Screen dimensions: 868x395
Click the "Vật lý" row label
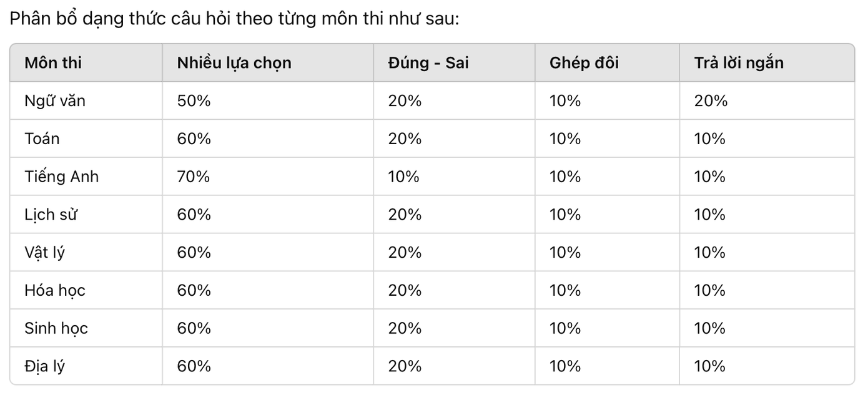(45, 253)
